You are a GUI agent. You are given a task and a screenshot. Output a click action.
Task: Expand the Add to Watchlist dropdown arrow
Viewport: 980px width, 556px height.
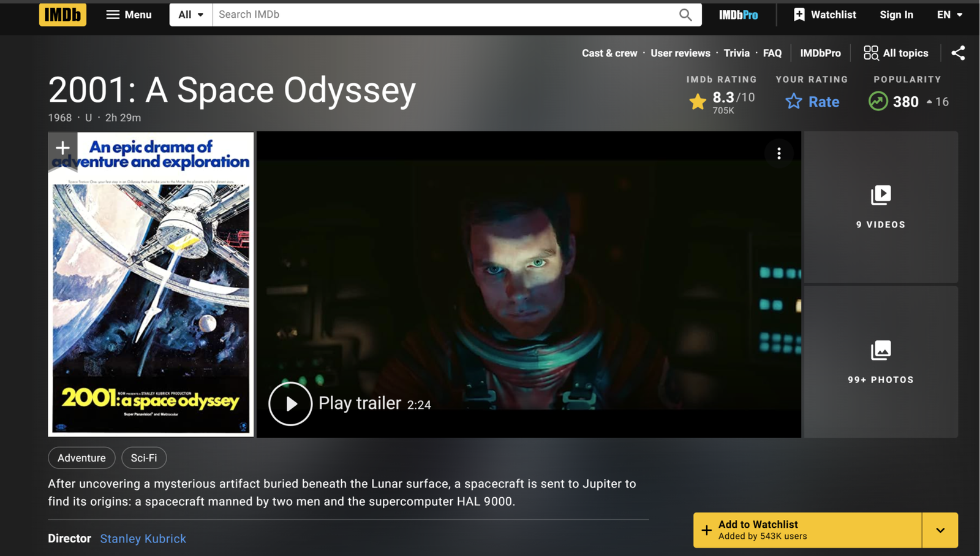coord(940,530)
